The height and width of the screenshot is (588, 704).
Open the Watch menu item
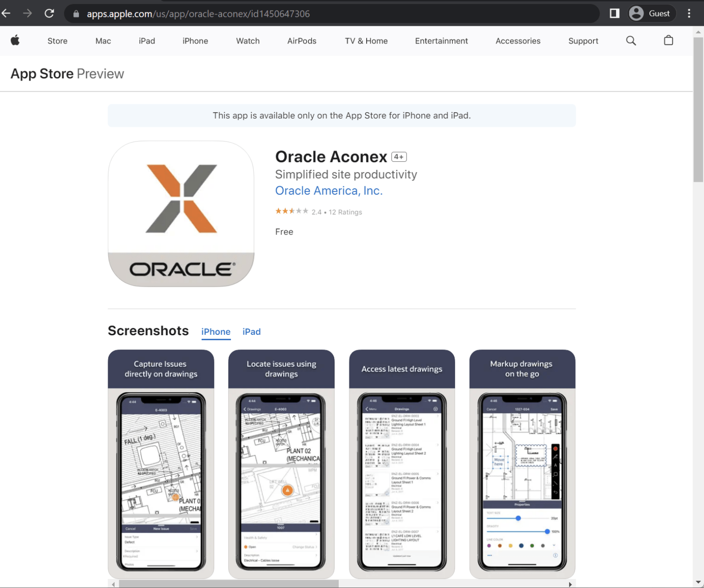pos(247,41)
